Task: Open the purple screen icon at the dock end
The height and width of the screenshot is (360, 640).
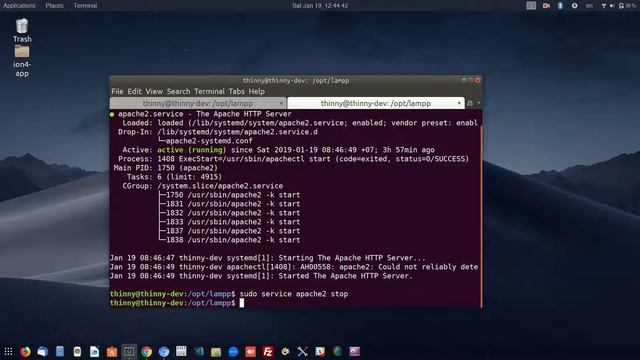Action: 354,351
